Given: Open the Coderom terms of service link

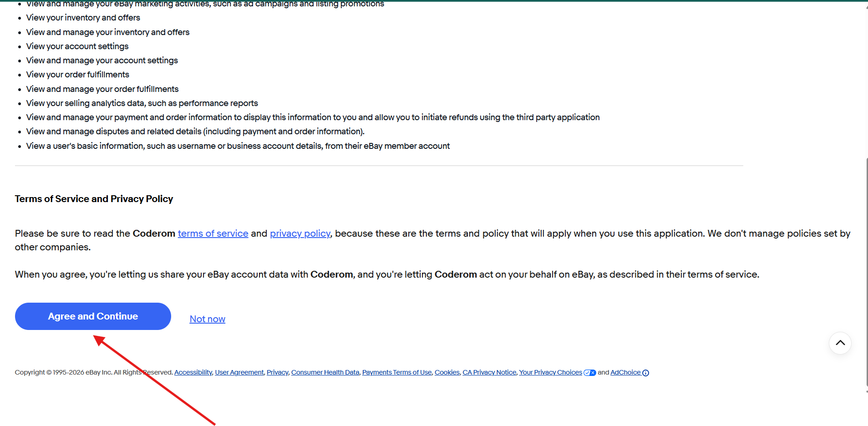Looking at the screenshot, I should click(x=213, y=233).
